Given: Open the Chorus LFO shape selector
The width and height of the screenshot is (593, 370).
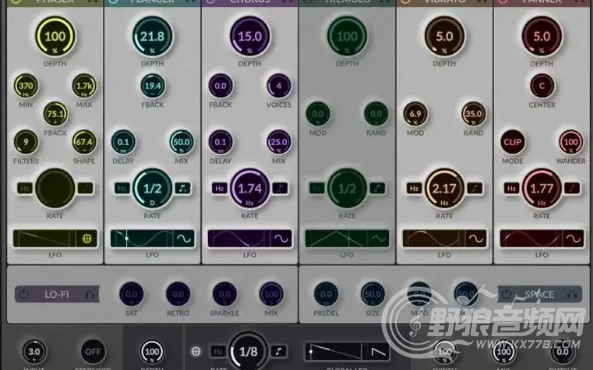Looking at the screenshot, I should [281, 239].
